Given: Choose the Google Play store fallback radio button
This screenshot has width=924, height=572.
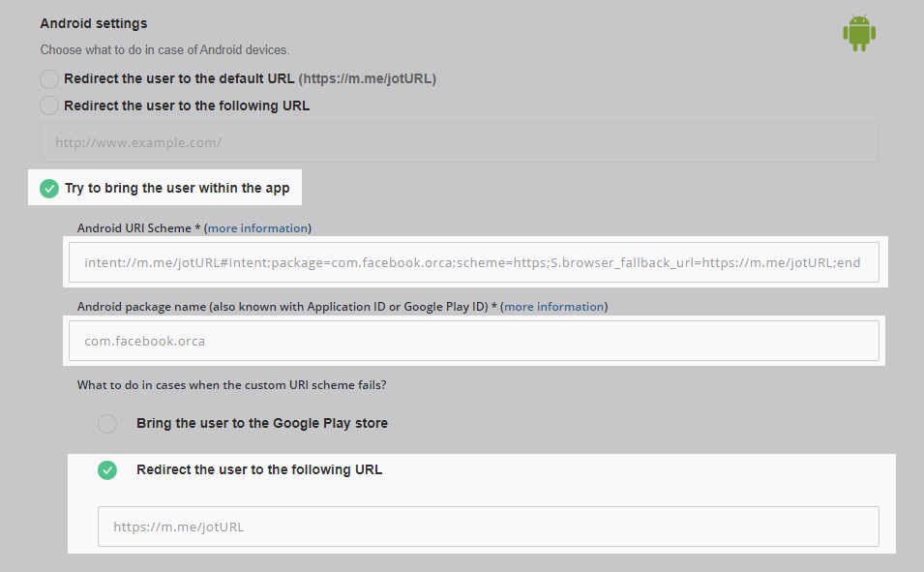Looking at the screenshot, I should 107,423.
